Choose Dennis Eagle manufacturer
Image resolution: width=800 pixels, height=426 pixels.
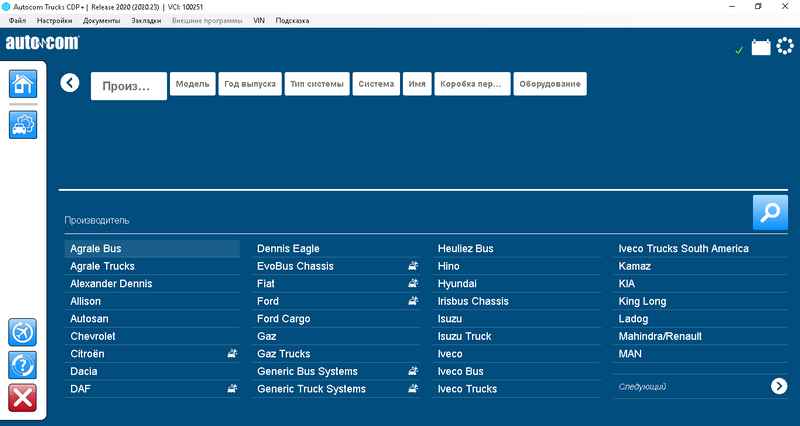337,248
